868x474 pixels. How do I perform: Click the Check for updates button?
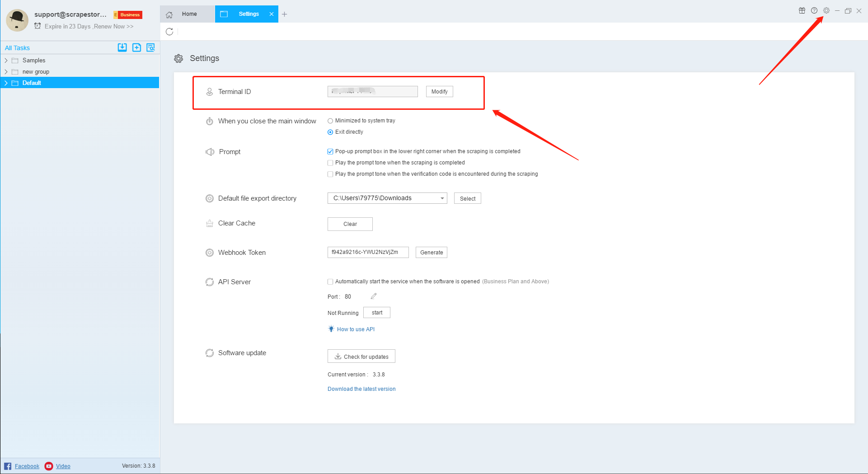click(x=361, y=357)
